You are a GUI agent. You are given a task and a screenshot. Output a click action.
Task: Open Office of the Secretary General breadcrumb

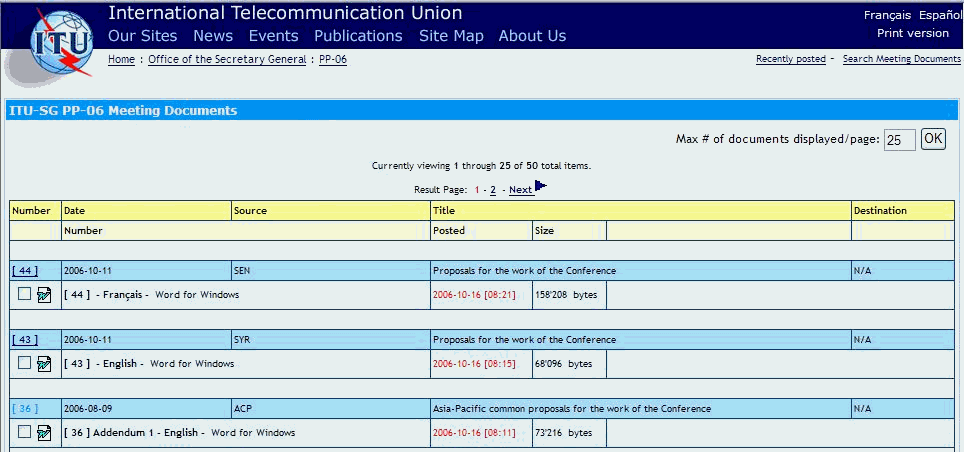click(227, 60)
